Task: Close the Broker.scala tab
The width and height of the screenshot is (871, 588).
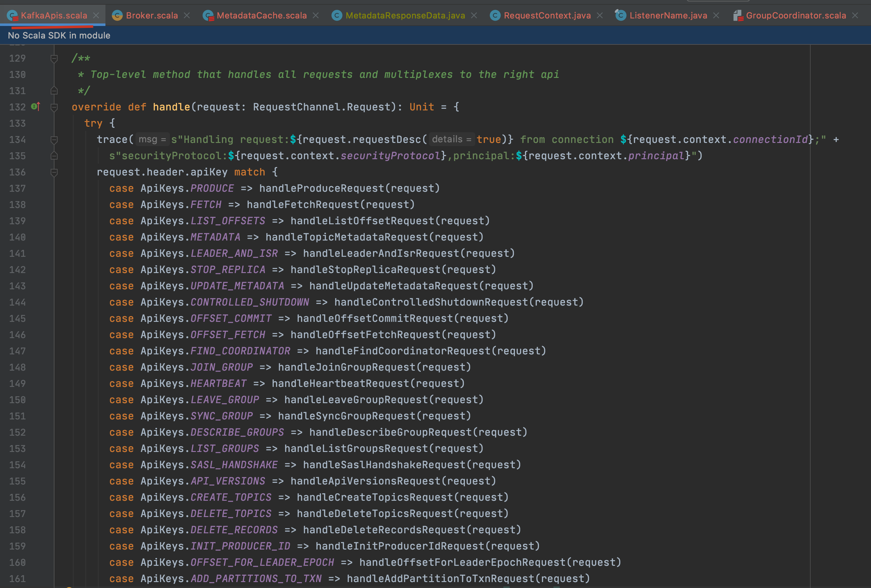Action: click(x=187, y=15)
